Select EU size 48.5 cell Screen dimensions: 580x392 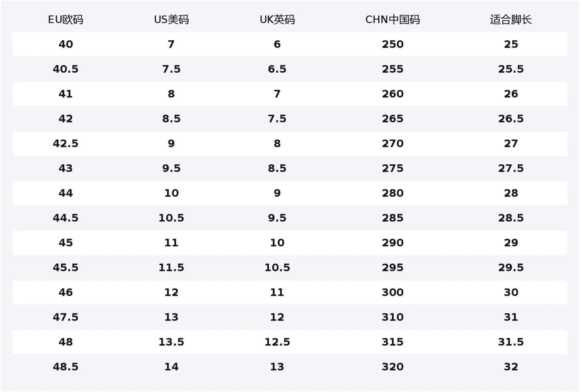[66, 366]
